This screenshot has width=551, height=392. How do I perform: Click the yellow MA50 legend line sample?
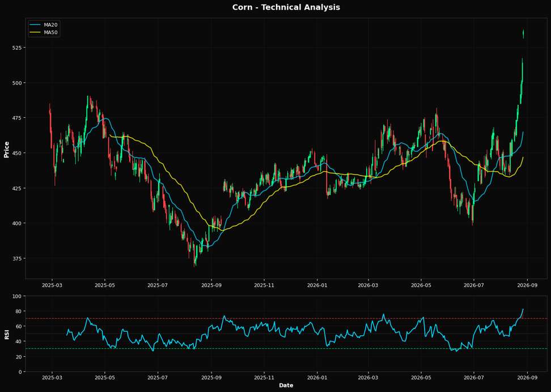pyautogui.click(x=36, y=33)
